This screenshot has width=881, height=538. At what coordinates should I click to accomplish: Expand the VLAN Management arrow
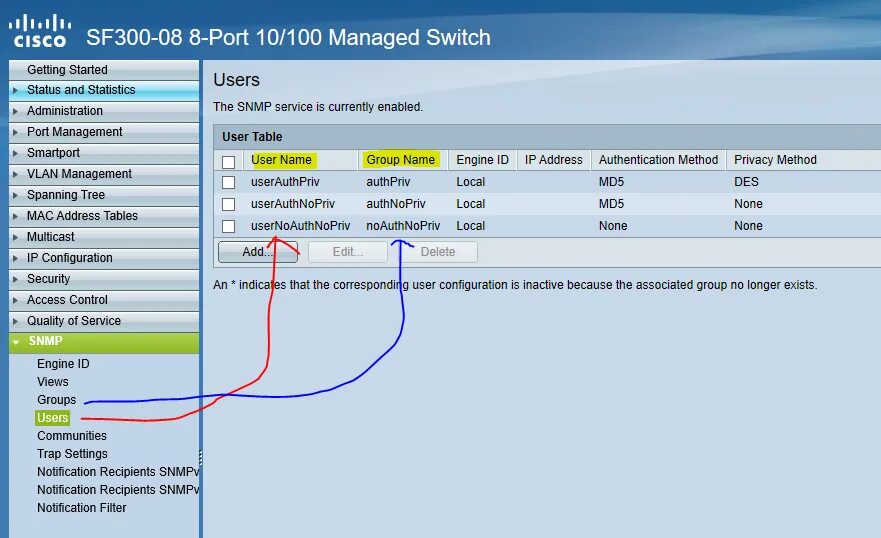[x=15, y=174]
